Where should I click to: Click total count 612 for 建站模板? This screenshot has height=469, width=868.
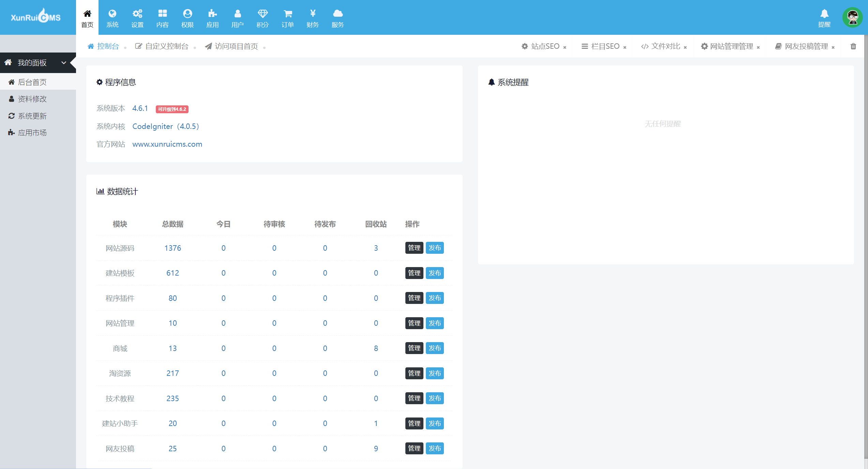pyautogui.click(x=173, y=273)
